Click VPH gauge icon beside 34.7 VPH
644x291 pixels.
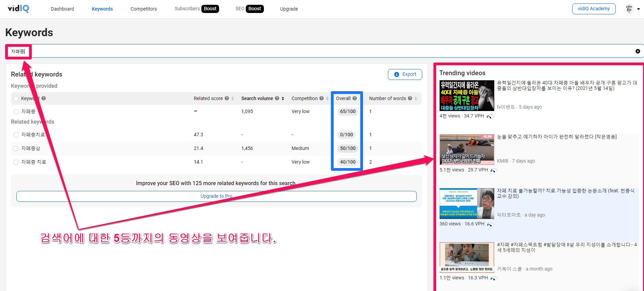490,116
